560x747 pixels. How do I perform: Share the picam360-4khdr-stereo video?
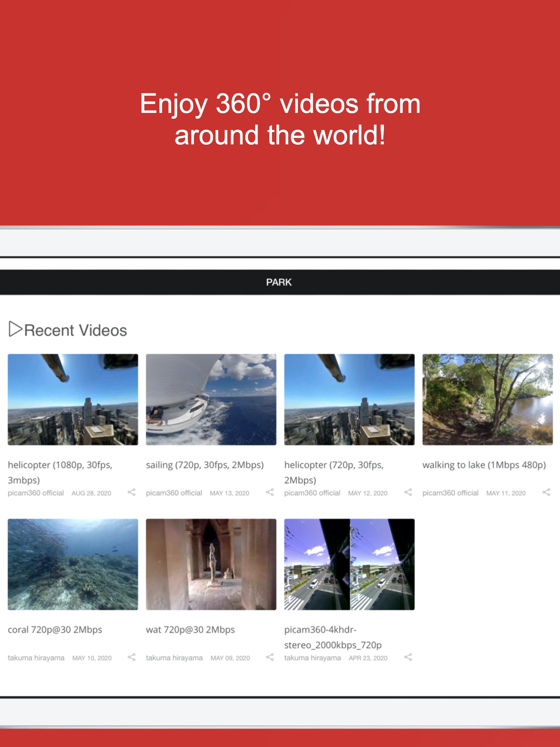tap(408, 657)
